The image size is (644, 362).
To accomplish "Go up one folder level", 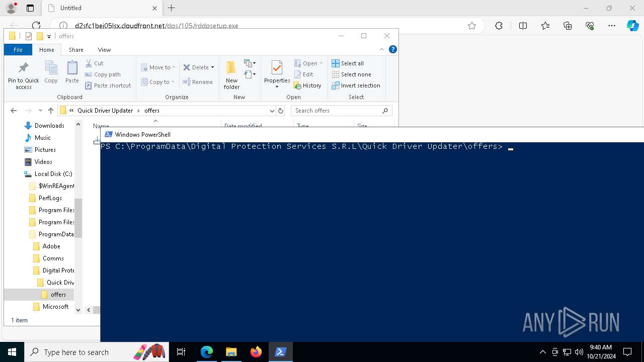I will click(51, 111).
